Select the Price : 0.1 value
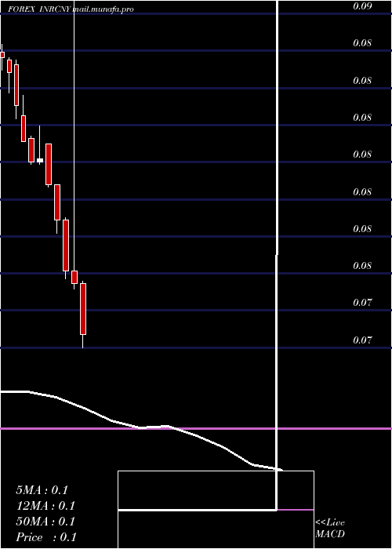Image resolution: width=392 pixels, height=549 pixels. point(45,537)
